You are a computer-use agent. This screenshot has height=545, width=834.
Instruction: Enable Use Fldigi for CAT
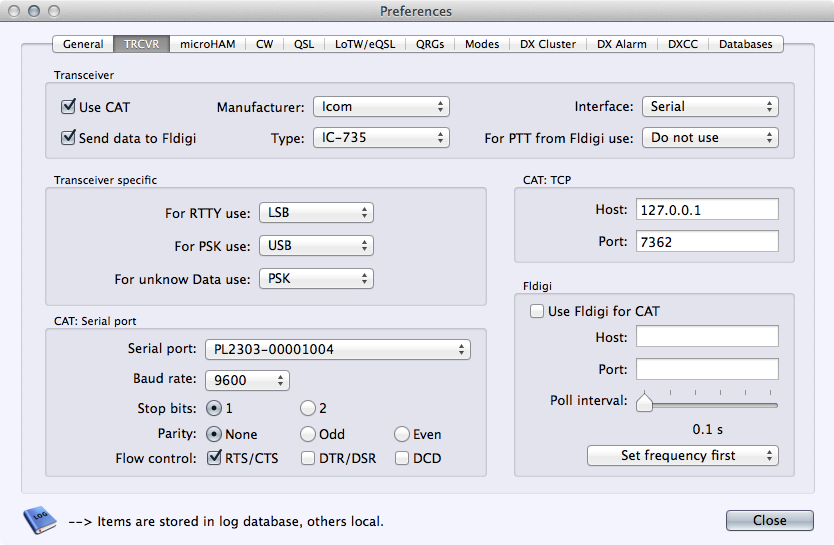[537, 311]
